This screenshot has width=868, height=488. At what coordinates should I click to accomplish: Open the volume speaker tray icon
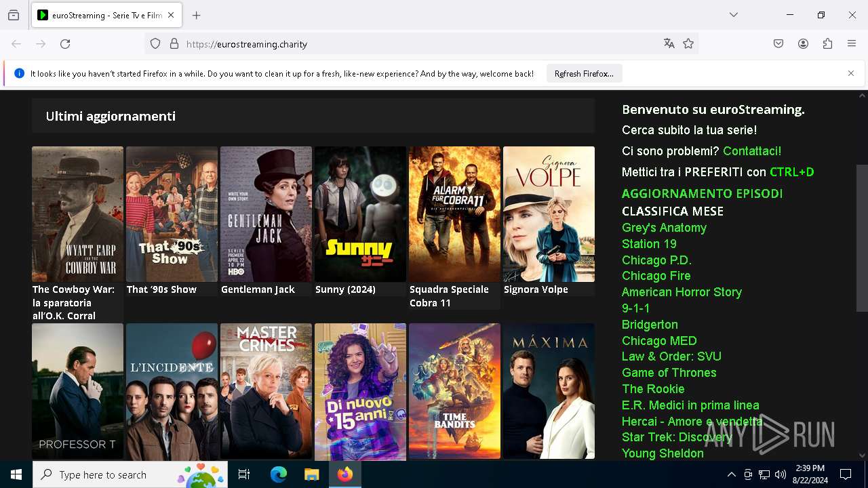(x=781, y=474)
